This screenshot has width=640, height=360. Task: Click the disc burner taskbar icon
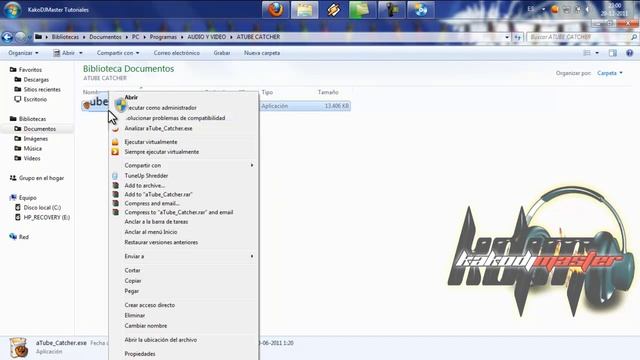pos(420,10)
